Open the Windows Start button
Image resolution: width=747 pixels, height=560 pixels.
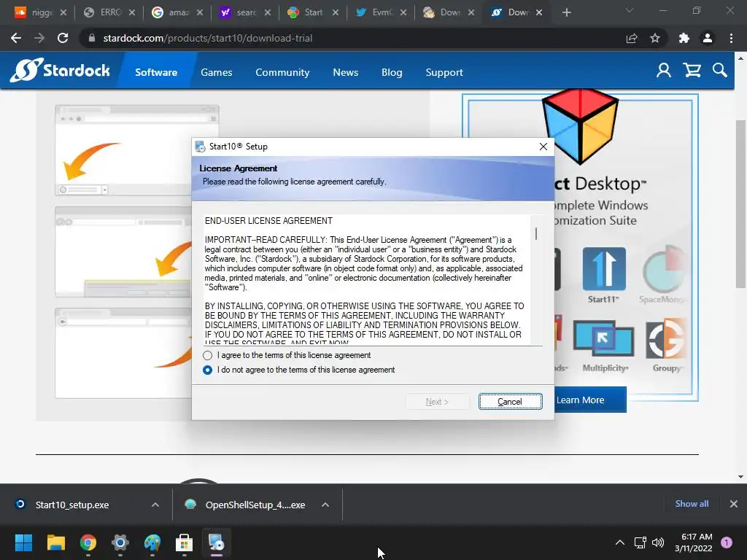23,542
